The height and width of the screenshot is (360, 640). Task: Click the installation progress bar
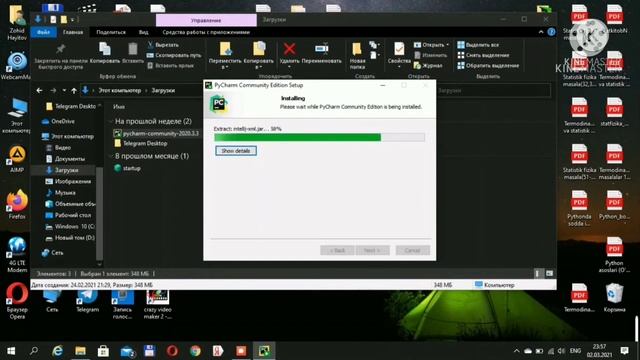click(x=319, y=138)
